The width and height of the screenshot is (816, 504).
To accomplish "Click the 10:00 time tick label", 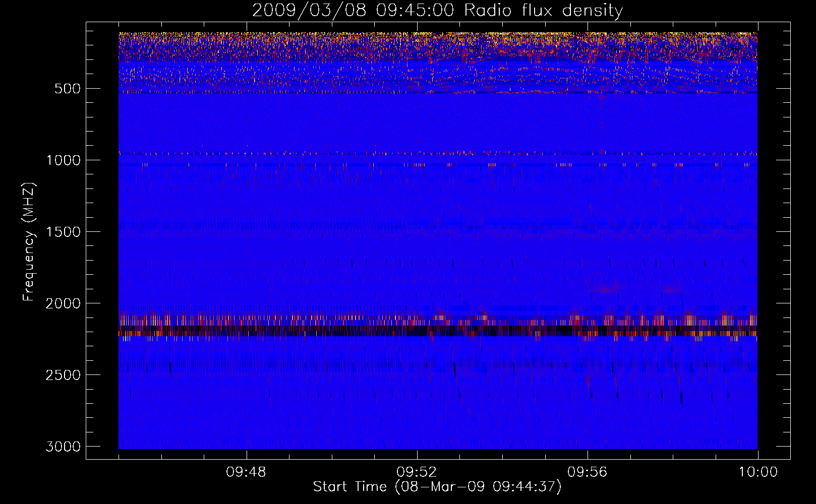I will pos(758,472).
